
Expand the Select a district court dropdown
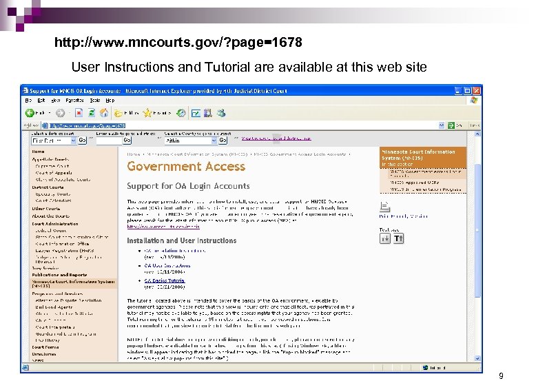[x=73, y=141]
